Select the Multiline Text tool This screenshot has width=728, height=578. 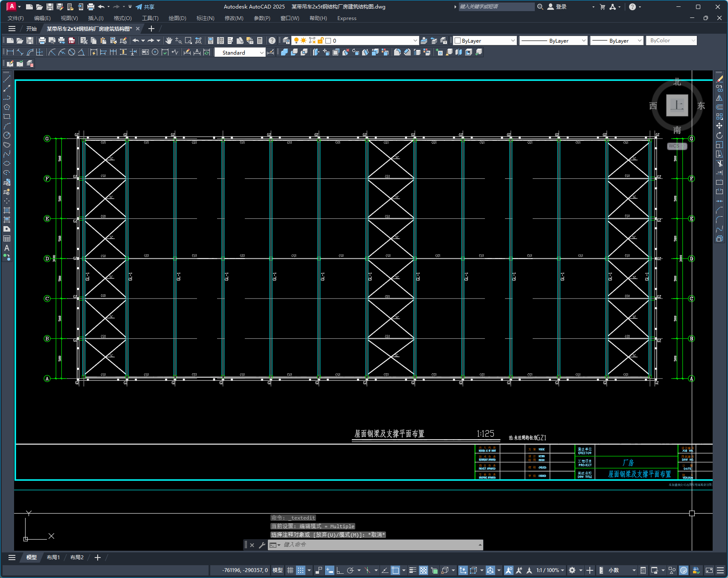pos(7,248)
